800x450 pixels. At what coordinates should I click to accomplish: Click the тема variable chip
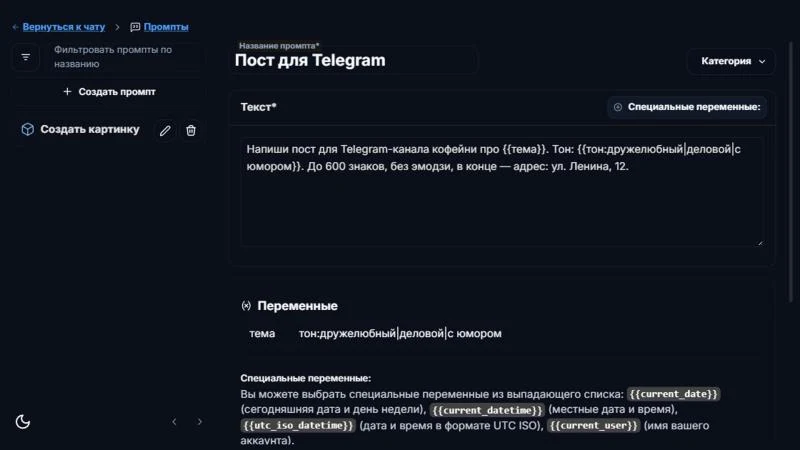262,334
